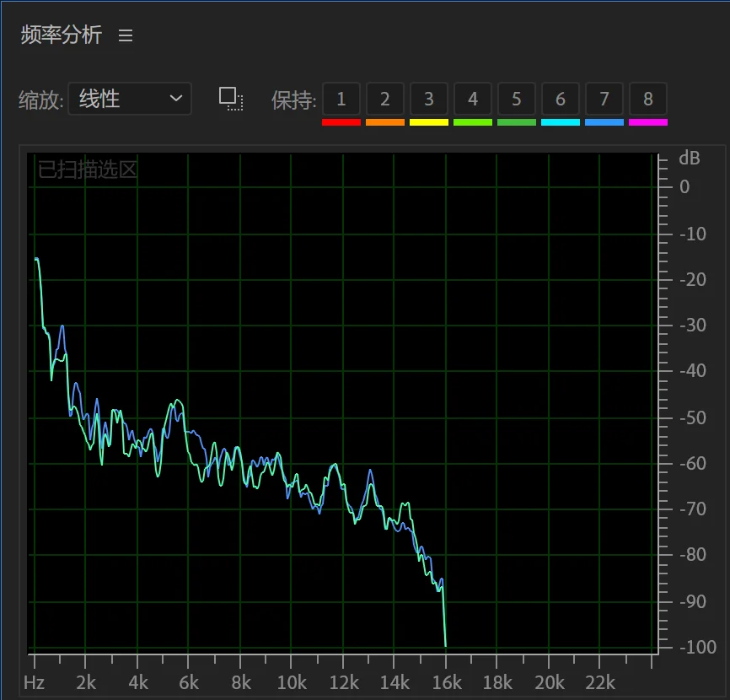Viewport: 730px width, 700px height.
Task: Toggle hold button 2
Action: (x=385, y=99)
